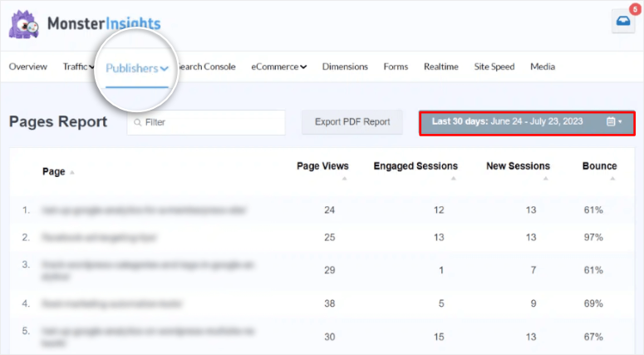Click new sessions value 7

533,270
